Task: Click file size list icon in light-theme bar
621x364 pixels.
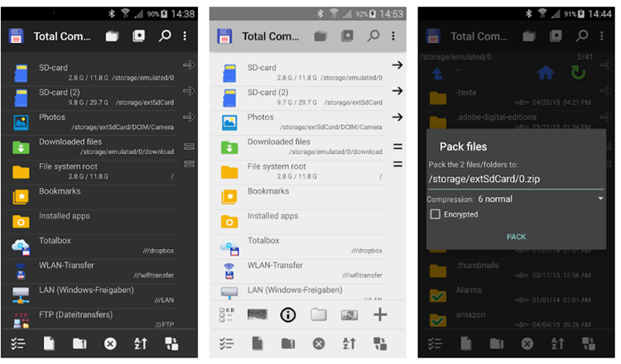Action: pos(227,314)
